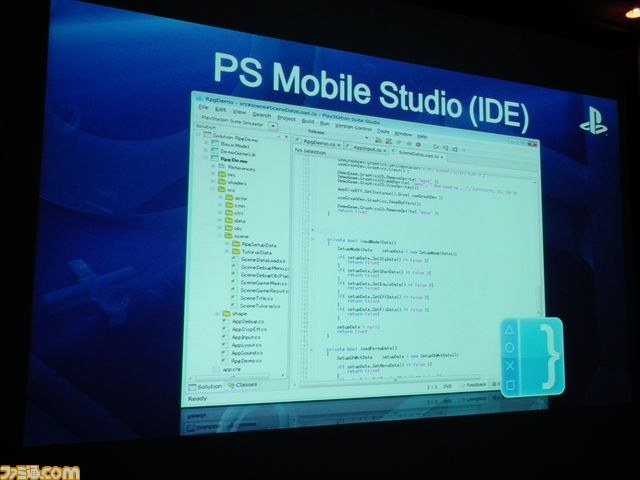Viewport: 640px width, 480px height.
Task: Collapse the scene folder
Action: coord(220,236)
